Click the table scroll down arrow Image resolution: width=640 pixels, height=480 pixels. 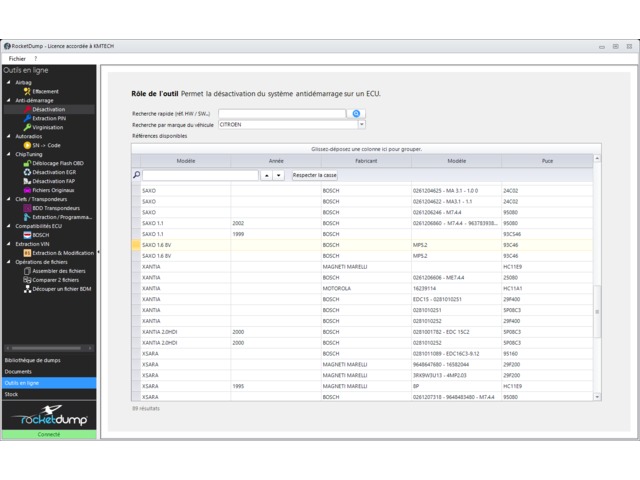coord(597,397)
